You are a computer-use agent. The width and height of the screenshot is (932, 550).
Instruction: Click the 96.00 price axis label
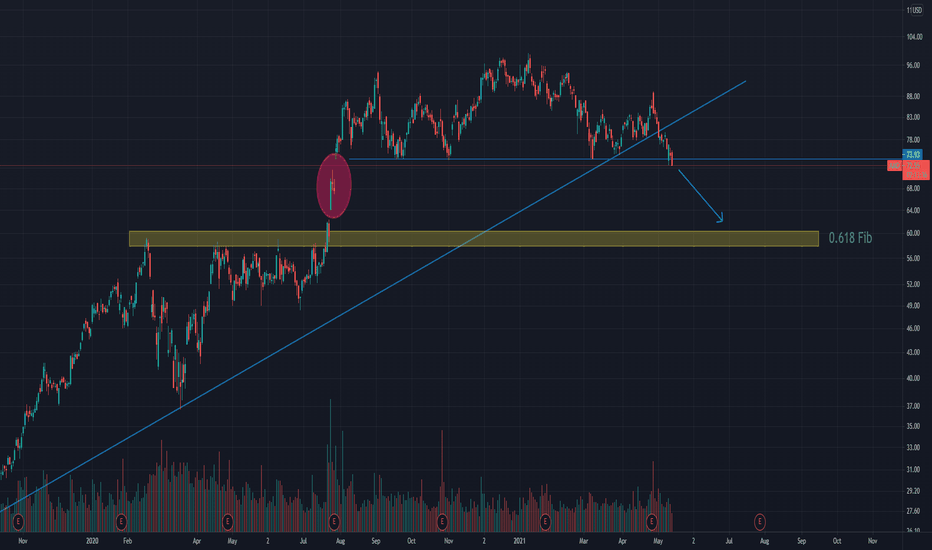914,65
